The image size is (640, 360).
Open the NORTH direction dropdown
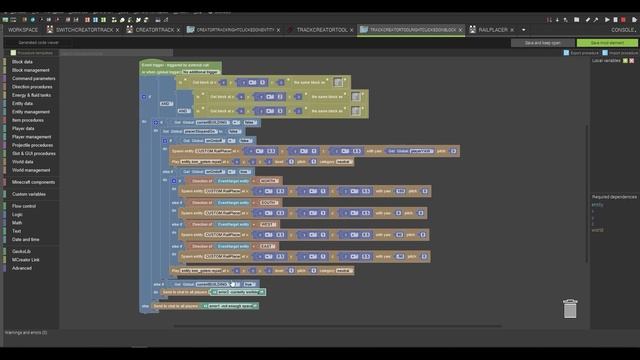point(269,181)
